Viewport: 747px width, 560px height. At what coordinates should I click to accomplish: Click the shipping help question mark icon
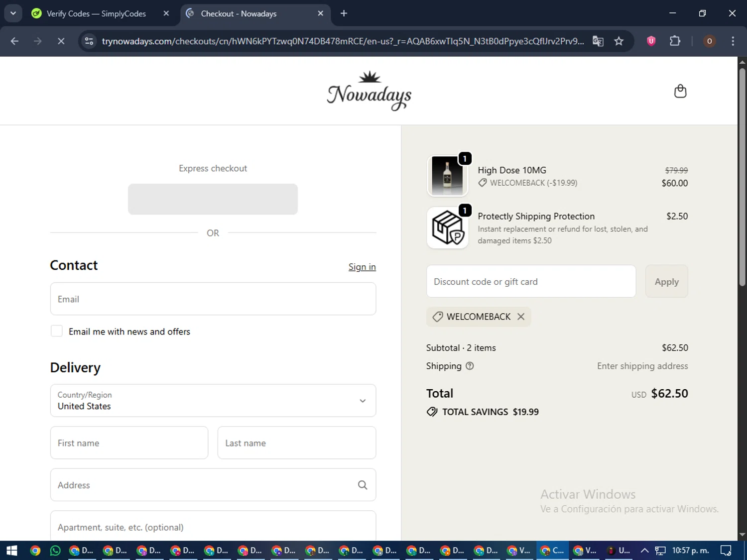pos(470,366)
